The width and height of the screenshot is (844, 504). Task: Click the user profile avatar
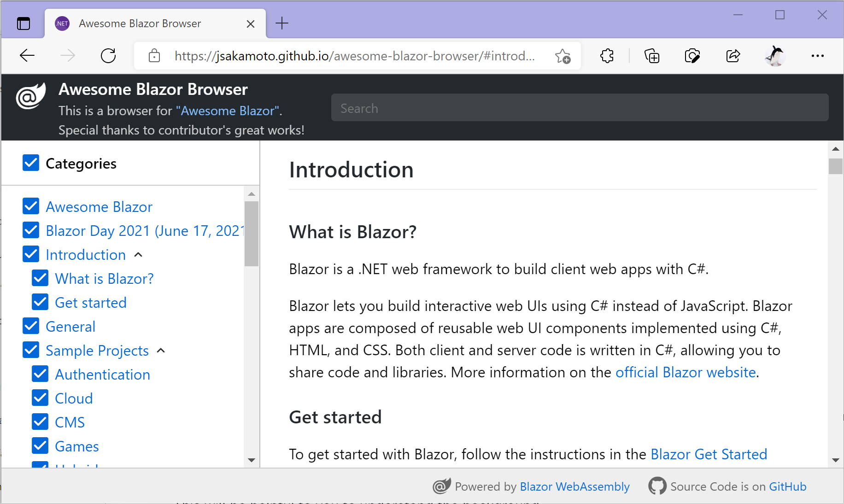[x=774, y=56]
